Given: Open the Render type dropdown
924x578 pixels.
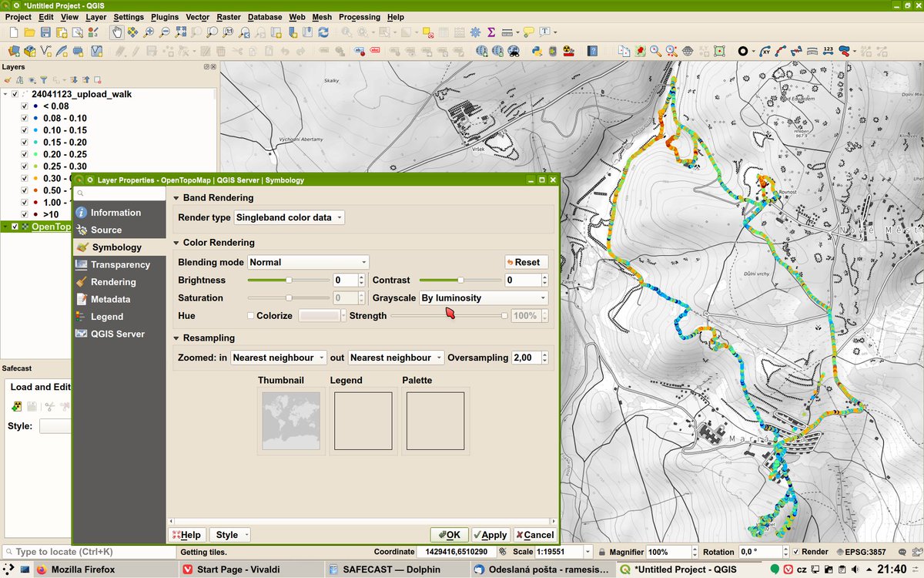Looking at the screenshot, I should 289,217.
